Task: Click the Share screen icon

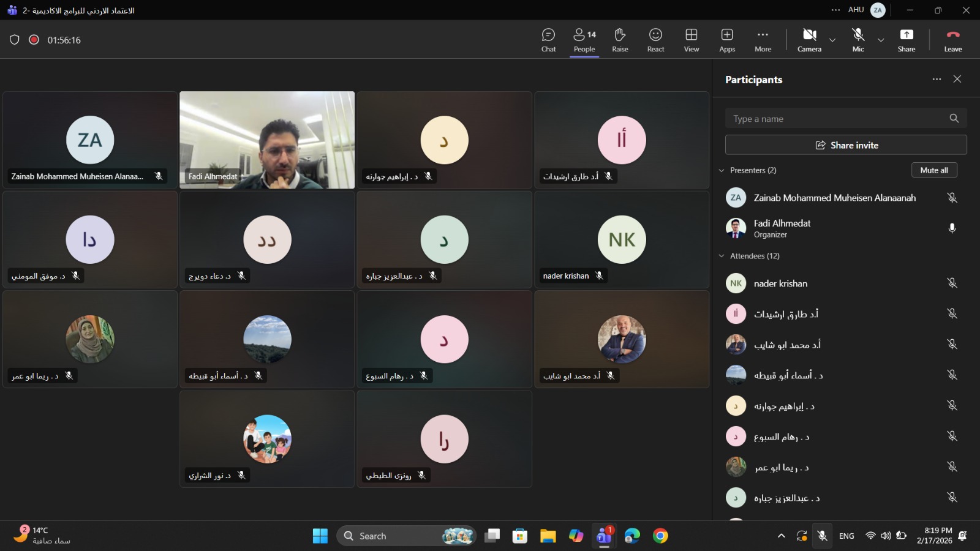Action: point(906,40)
